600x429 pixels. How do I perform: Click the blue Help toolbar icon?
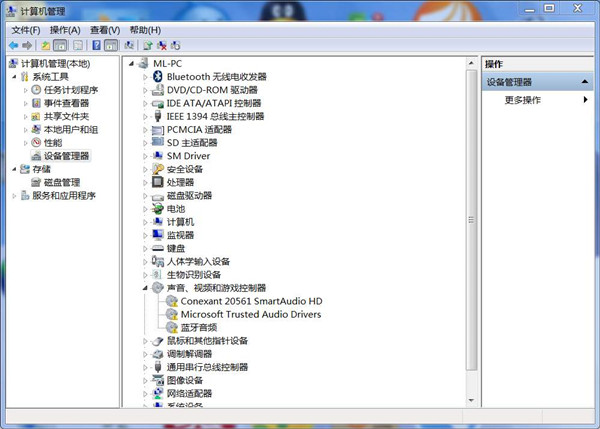(97, 45)
